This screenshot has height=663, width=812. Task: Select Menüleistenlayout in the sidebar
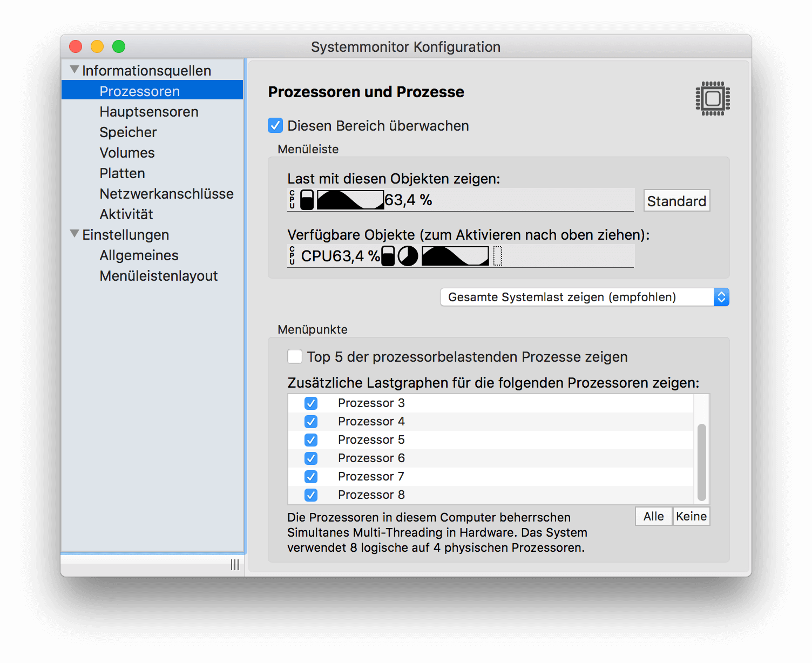pos(158,276)
